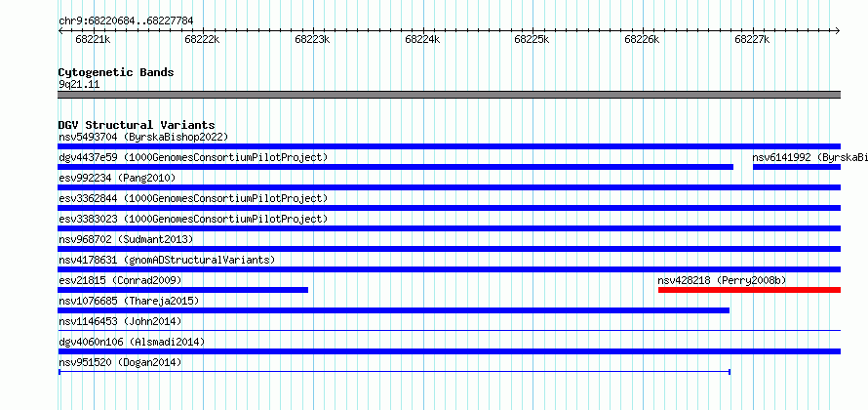Open nsv428218 (Perry2008b) label

pos(722,280)
